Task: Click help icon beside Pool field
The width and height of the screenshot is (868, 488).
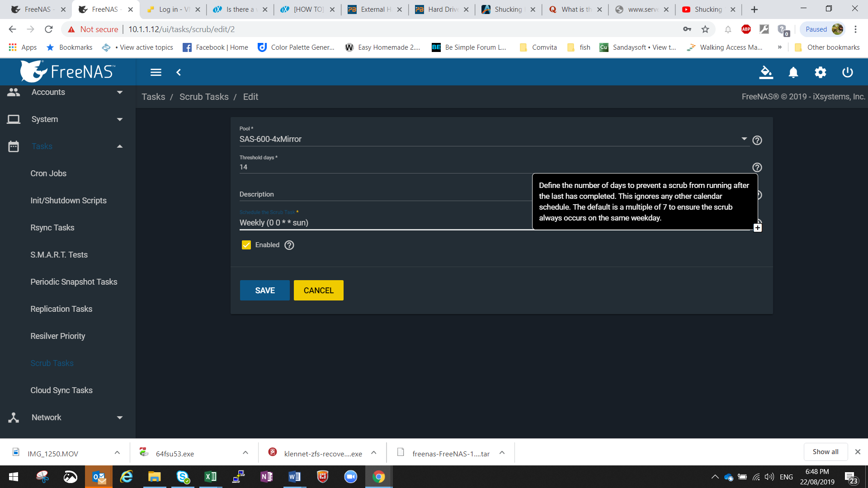Action: click(x=757, y=141)
